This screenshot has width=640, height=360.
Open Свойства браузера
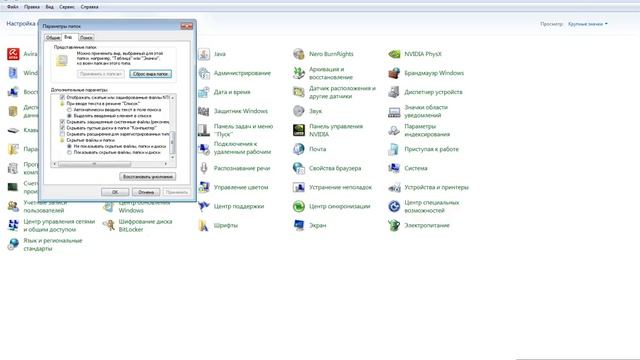[x=327, y=168]
